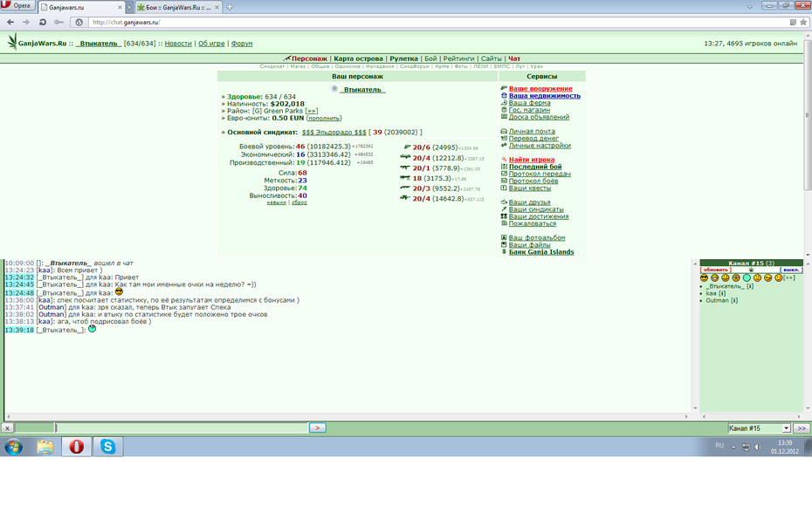Click the Opera taskbar icon

[77, 447]
